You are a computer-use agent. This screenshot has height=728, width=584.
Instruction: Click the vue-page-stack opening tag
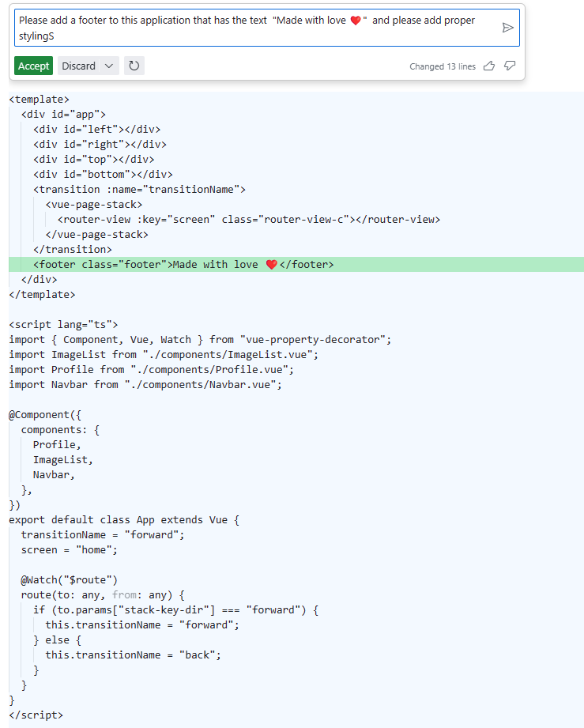(x=95, y=204)
